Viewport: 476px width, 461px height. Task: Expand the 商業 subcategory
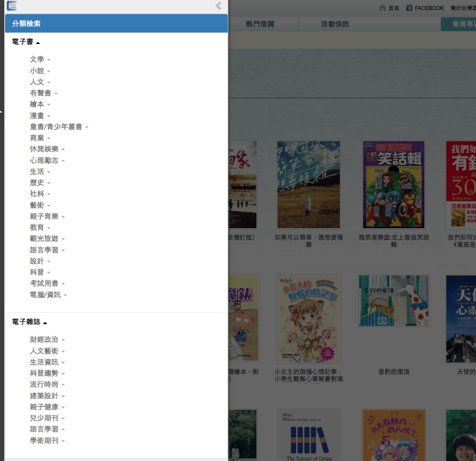(x=40, y=138)
